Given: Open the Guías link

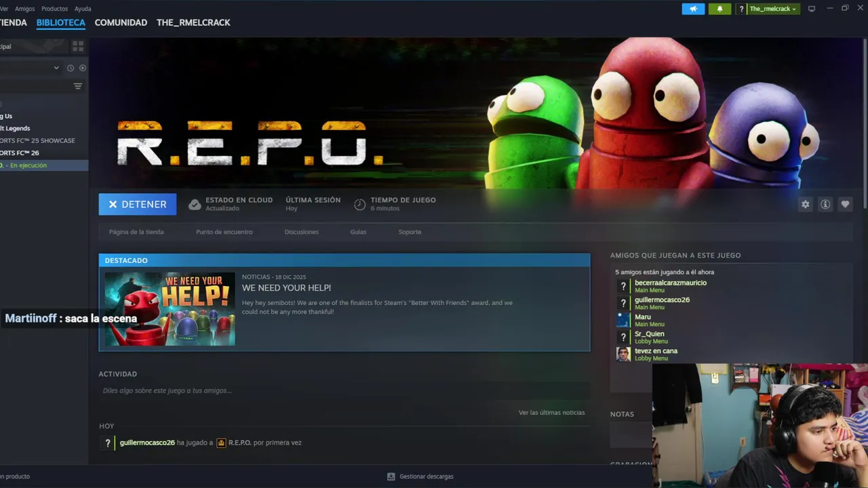Looking at the screenshot, I should click(x=358, y=232).
